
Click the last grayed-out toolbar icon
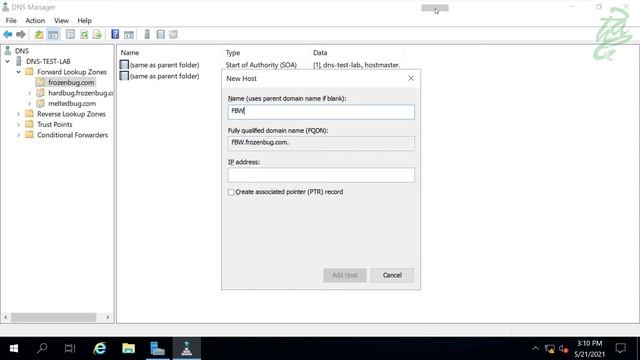[173, 35]
